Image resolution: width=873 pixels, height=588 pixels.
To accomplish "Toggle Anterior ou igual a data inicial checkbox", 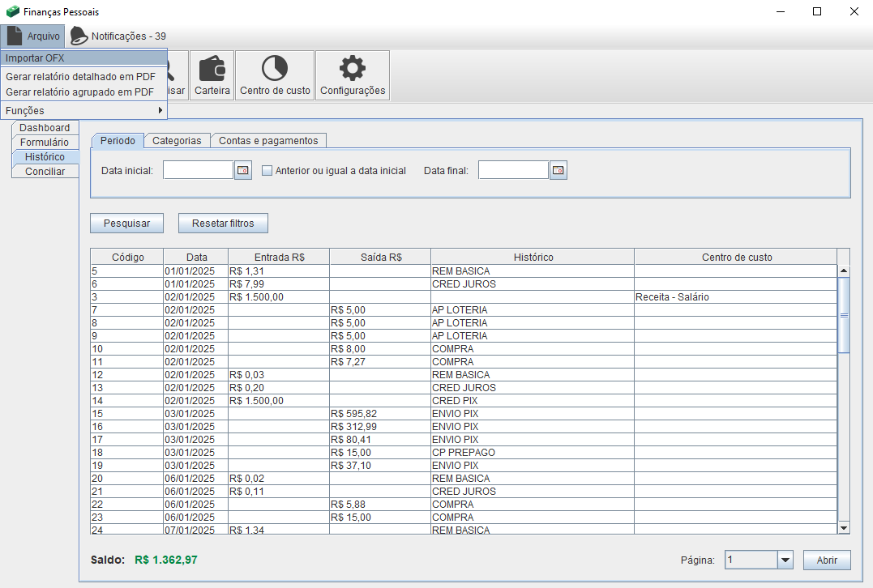I will (x=267, y=171).
